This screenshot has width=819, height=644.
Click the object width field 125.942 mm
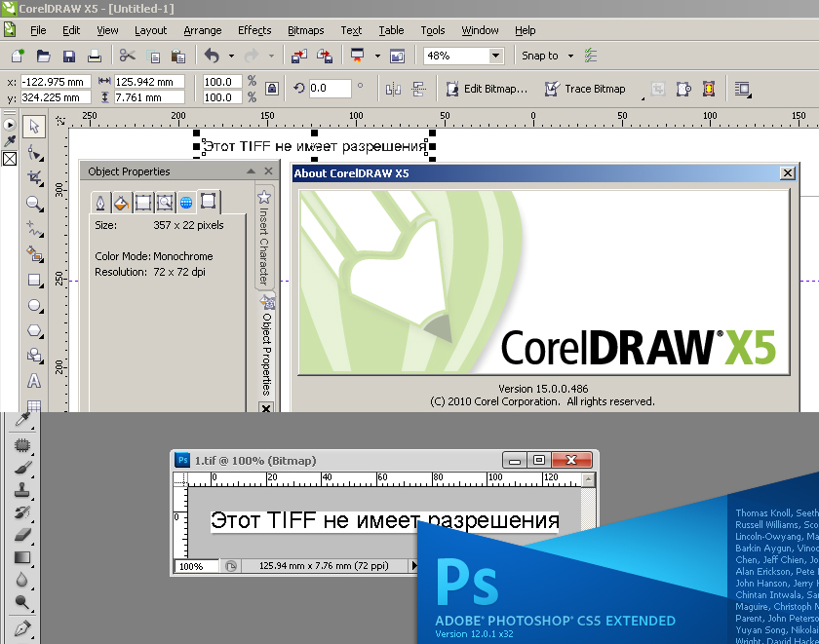click(x=149, y=82)
